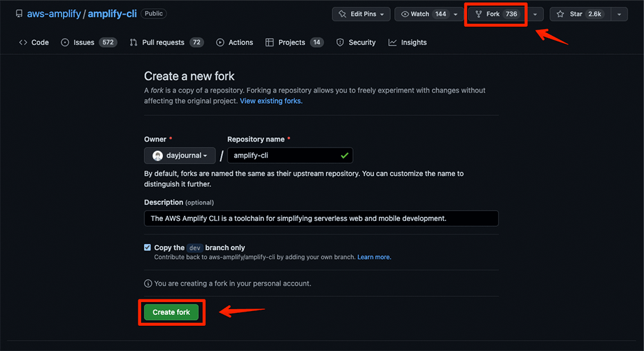Viewport: 644px width, 351px height.
Task: Click the dayjournal avatar icon
Action: pos(158,156)
